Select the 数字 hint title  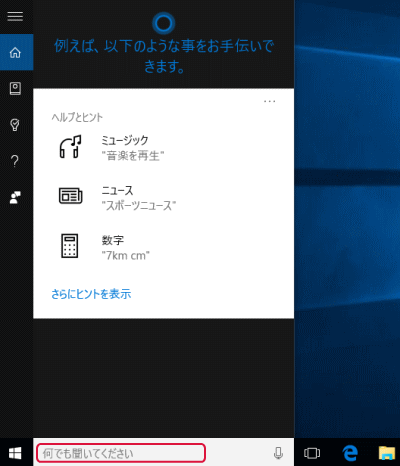113,240
